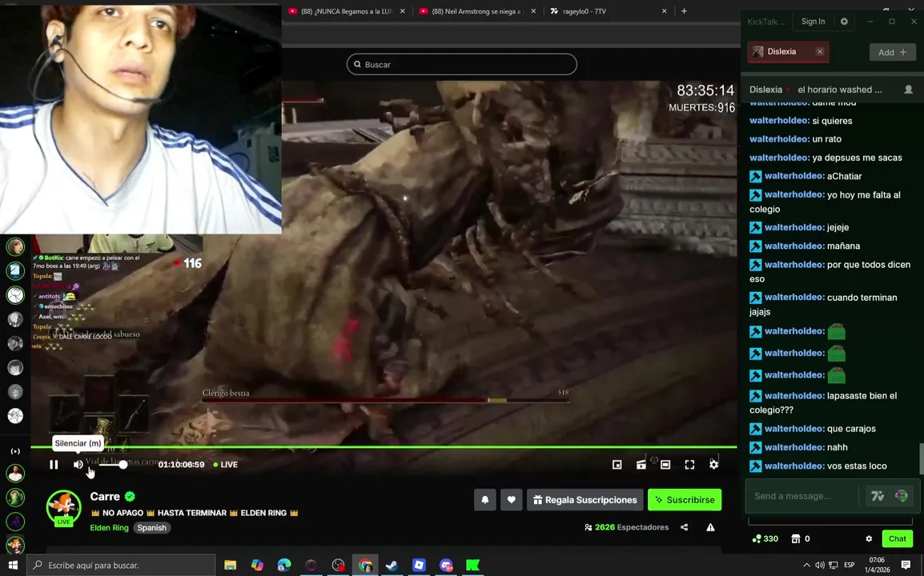Toggle notifications bell for Carre
This screenshot has height=576, width=924.
pos(485,500)
